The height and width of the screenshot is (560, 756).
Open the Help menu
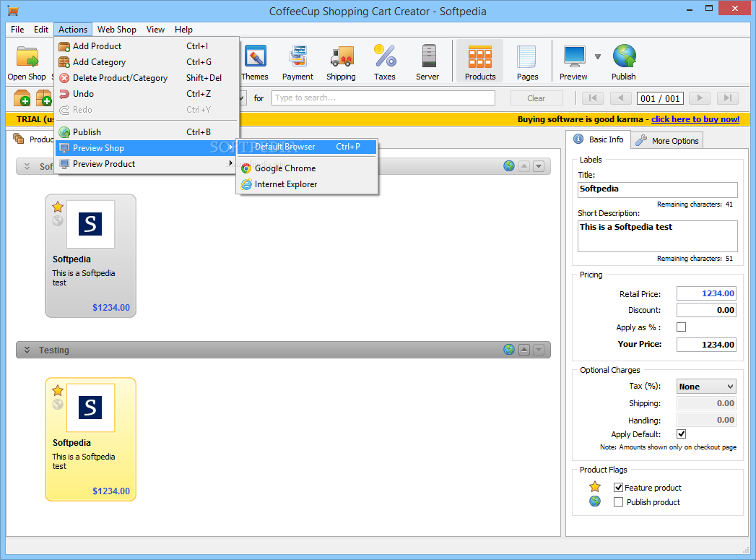coord(183,30)
